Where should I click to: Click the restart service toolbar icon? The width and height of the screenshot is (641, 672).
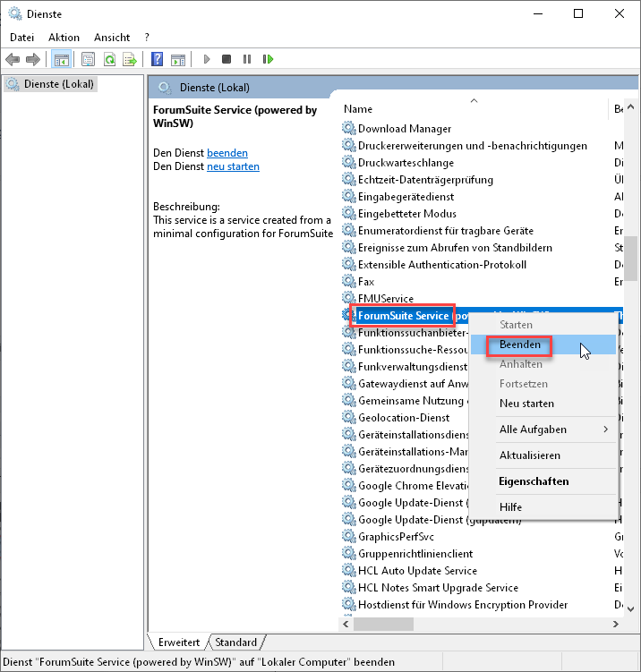[268, 59]
